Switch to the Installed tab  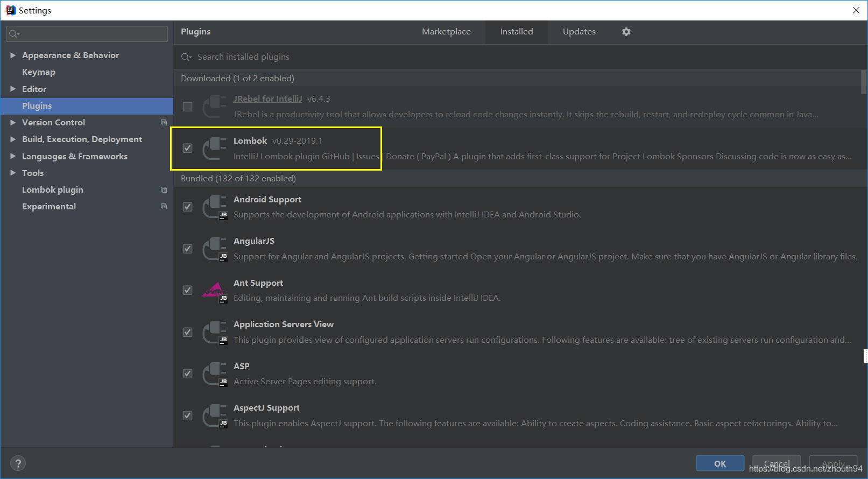517,32
